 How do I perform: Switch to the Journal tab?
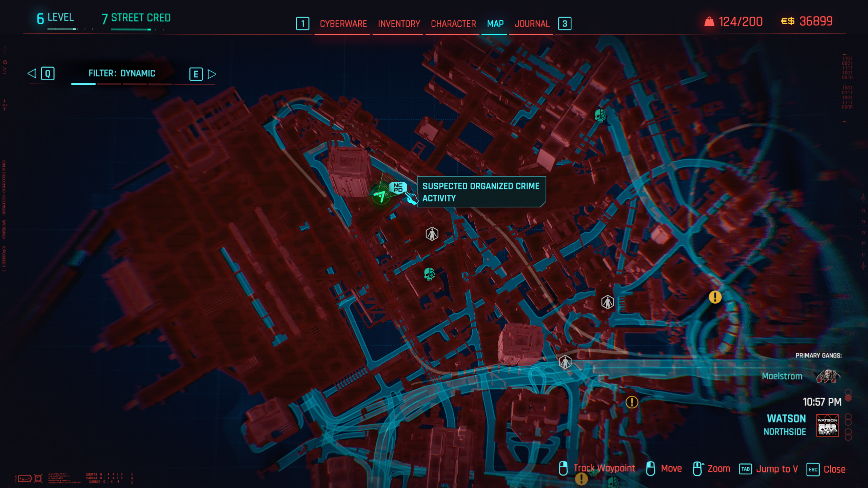pyautogui.click(x=532, y=24)
